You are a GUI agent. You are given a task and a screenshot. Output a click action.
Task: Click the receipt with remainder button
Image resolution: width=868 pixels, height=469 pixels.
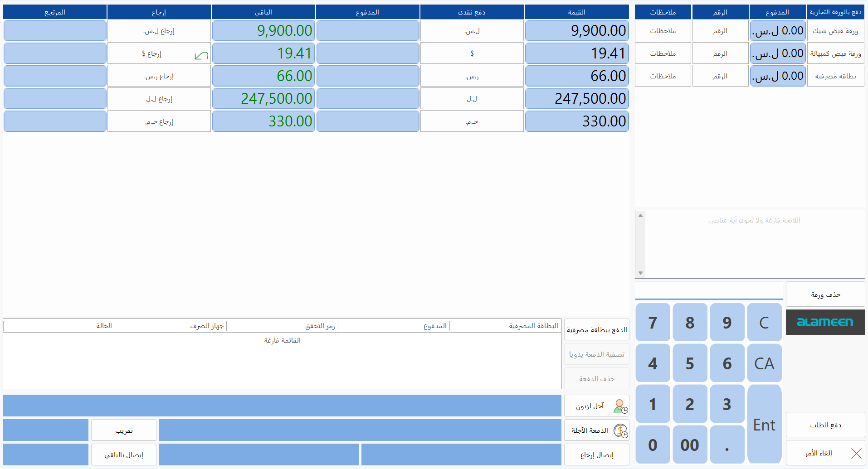pyautogui.click(x=124, y=455)
